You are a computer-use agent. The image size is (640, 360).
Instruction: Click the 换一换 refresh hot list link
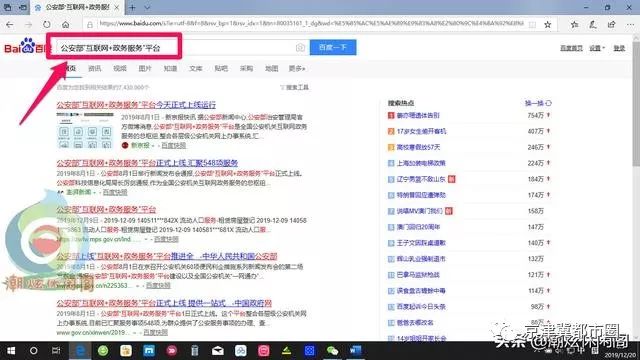coord(534,103)
